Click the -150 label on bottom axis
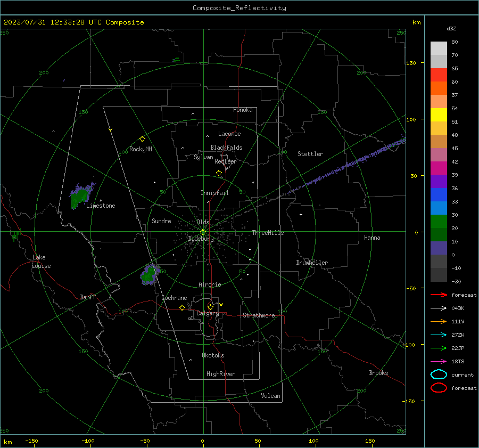Viewport: 479px width, 448px height. [x=31, y=441]
